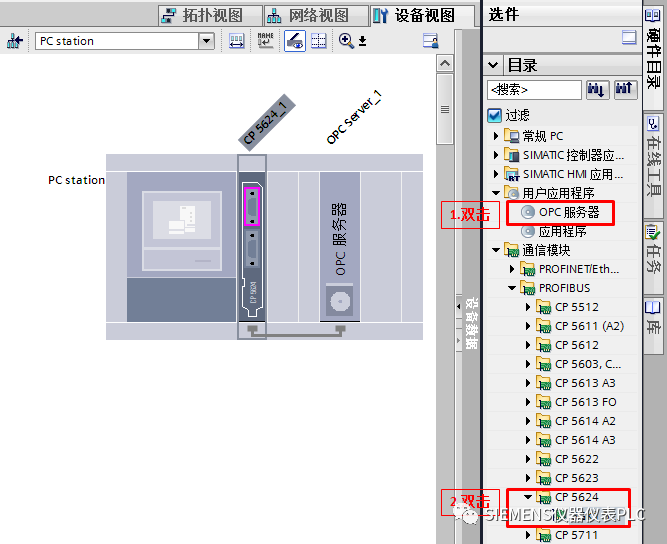This screenshot has height=544, width=667.
Task: Expand the CP 5512 folder
Action: (528, 307)
